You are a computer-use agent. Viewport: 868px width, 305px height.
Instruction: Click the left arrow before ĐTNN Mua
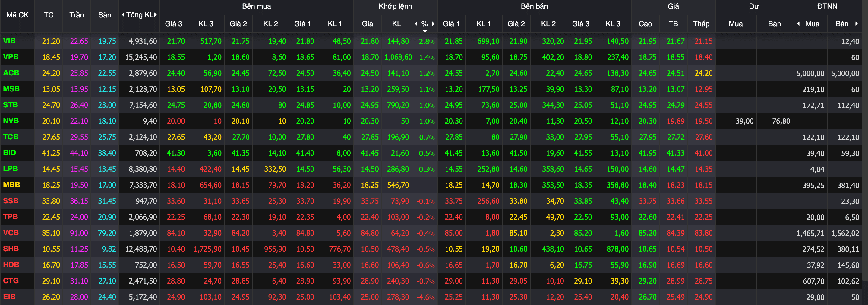point(798,24)
